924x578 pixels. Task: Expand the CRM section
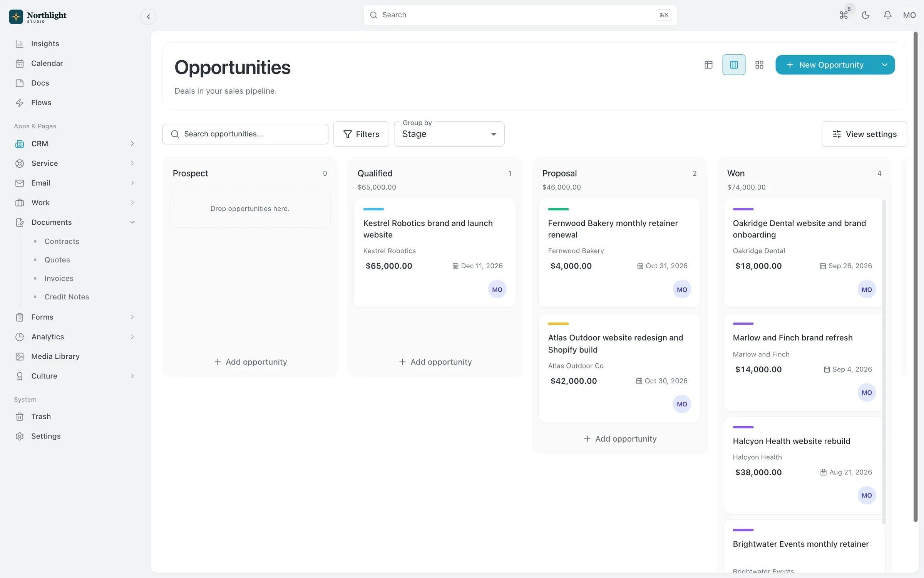tap(75, 144)
